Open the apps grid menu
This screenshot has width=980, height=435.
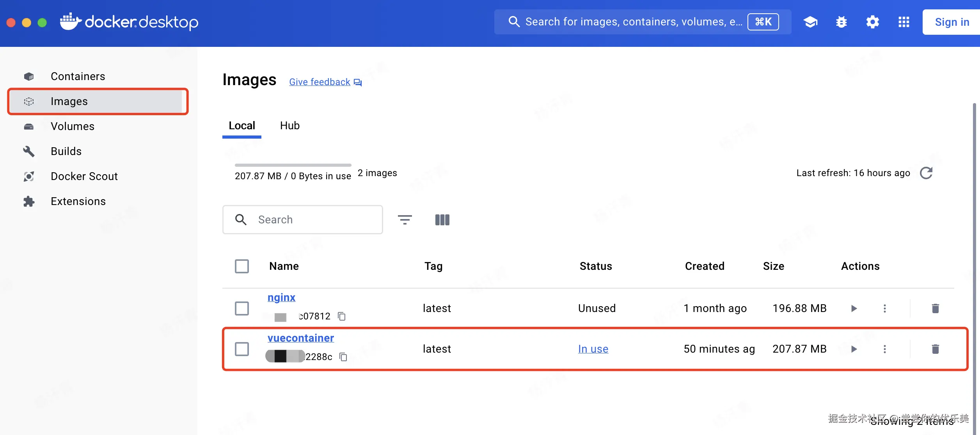(904, 22)
